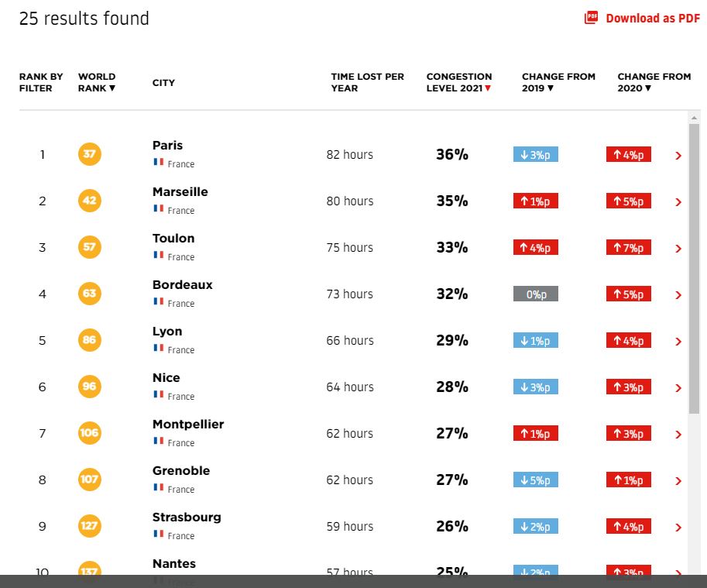Open the Montpellier city name link
This screenshot has width=707, height=588.
point(188,424)
